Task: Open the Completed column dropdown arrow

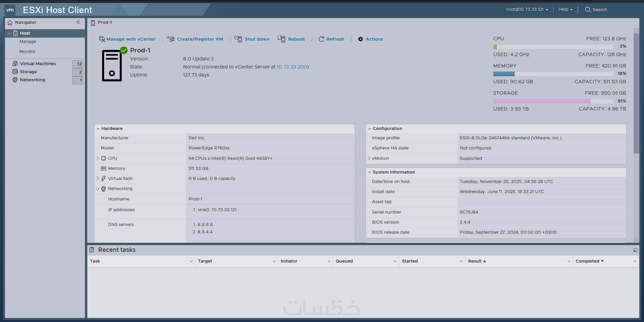Action: pos(635,261)
